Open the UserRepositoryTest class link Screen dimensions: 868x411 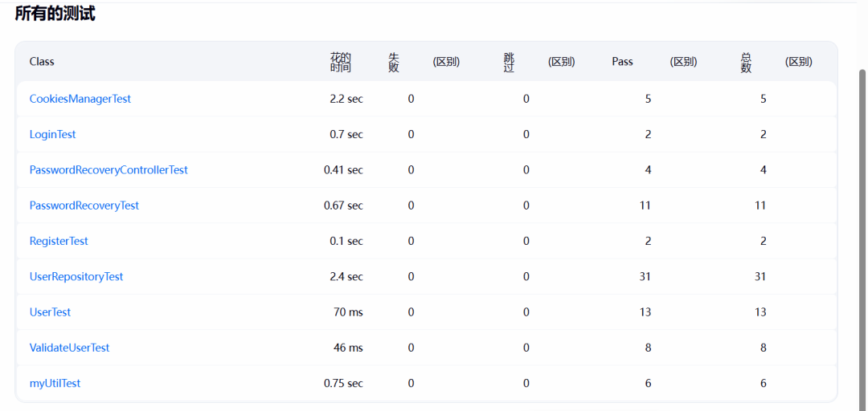tap(76, 277)
